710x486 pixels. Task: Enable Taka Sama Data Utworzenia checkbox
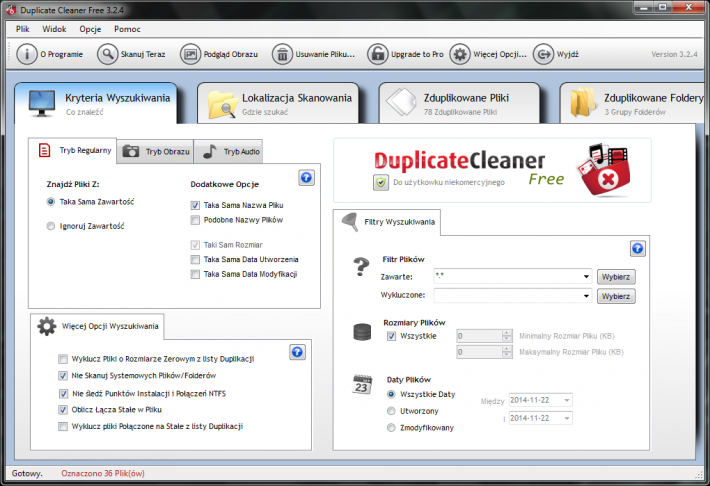click(195, 260)
